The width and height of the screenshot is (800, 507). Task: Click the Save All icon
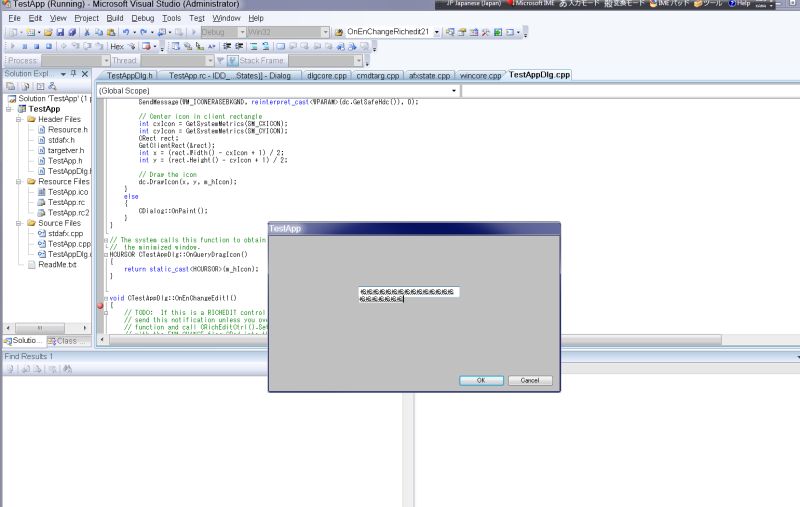pos(72,32)
